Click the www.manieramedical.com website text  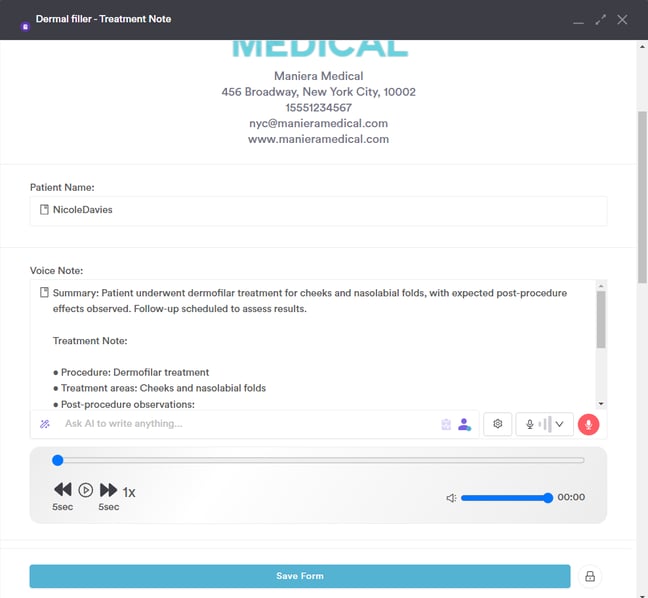318,139
